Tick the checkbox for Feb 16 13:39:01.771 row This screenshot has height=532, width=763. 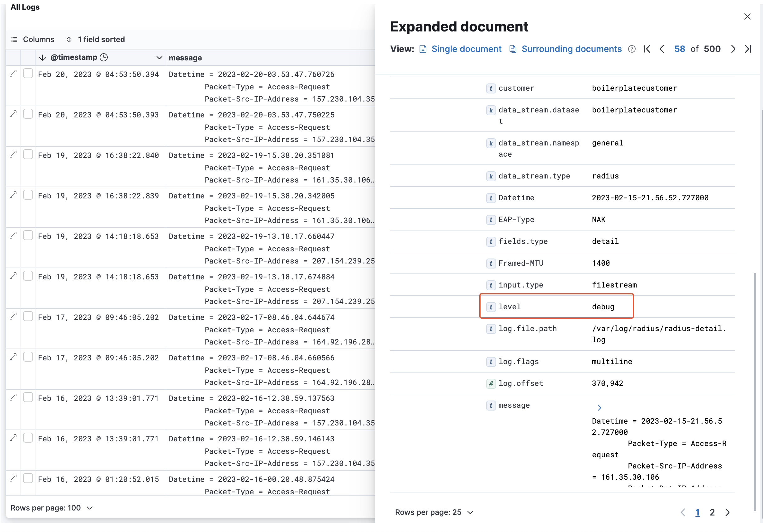pyautogui.click(x=28, y=397)
